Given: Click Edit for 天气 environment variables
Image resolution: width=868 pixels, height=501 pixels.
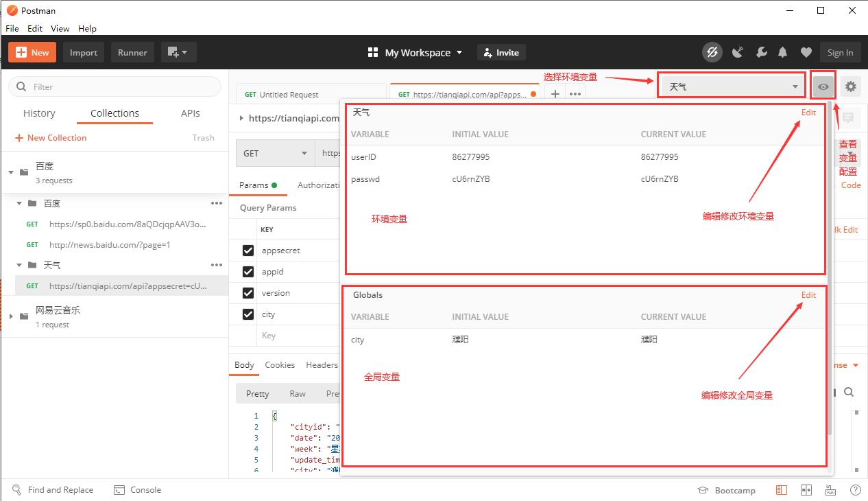Looking at the screenshot, I should pos(809,112).
